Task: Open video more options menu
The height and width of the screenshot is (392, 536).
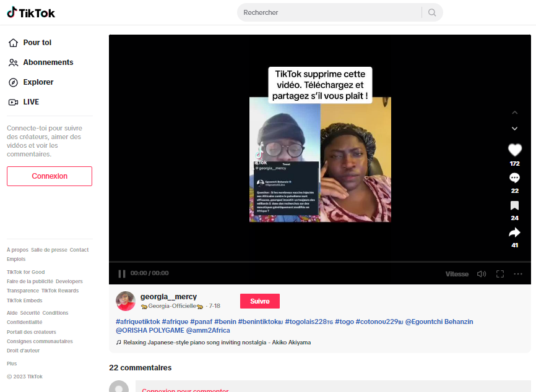Action: (x=518, y=274)
